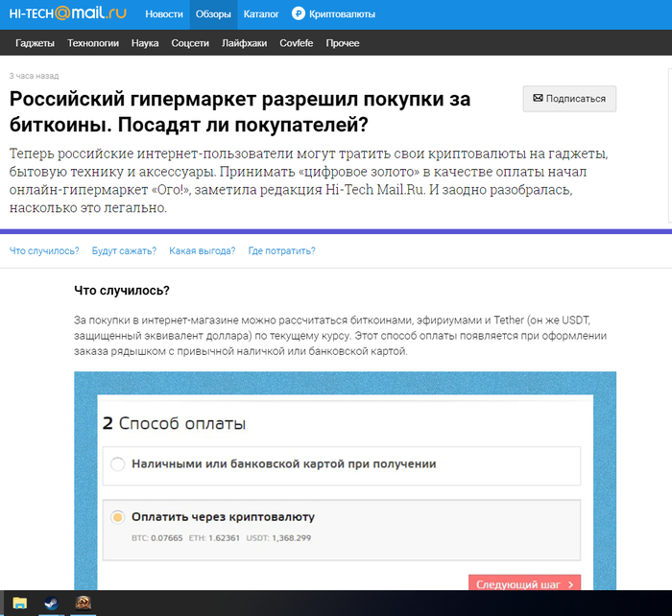
Task: Click the envelope icon on Подписаться
Action: click(538, 99)
